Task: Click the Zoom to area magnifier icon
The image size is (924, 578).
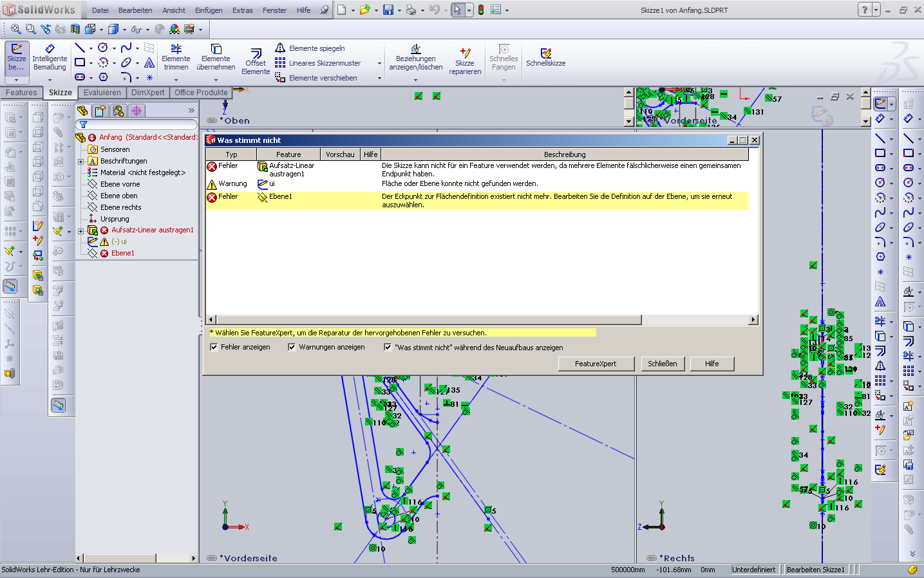Action: click(31, 29)
